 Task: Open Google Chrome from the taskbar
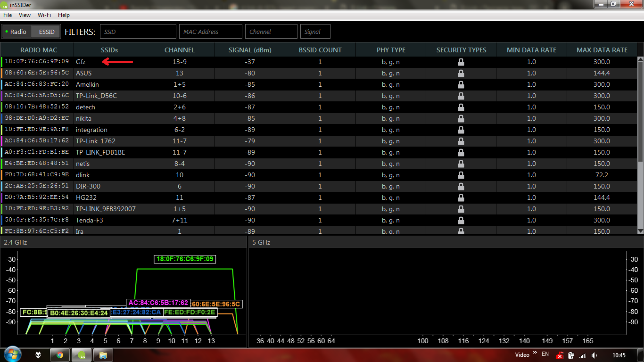[x=60, y=355]
